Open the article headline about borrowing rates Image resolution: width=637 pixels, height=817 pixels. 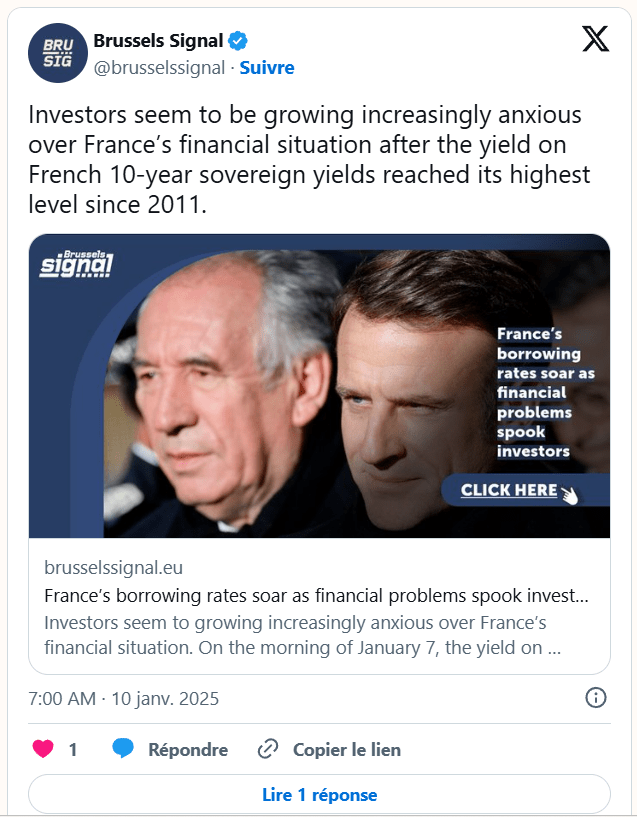tap(316, 596)
